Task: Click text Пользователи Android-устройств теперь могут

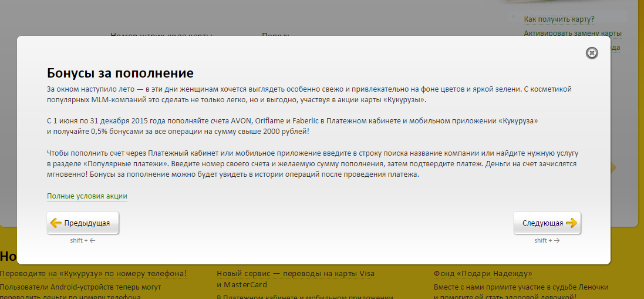Action: click(x=80, y=287)
